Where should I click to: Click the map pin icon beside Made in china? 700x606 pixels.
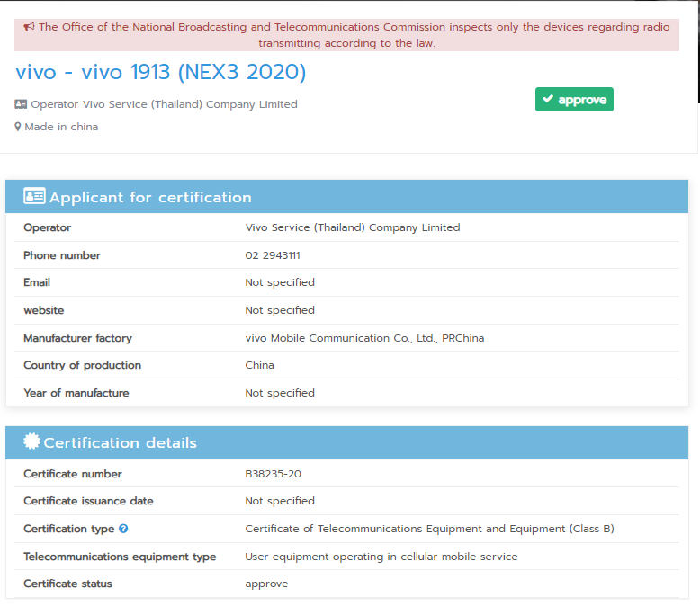point(18,127)
